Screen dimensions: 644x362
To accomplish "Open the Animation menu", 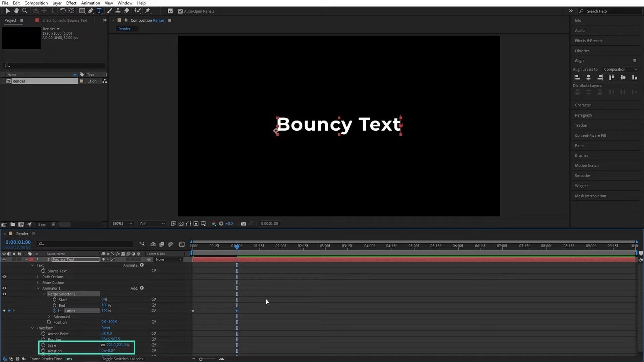I will [x=90, y=3].
